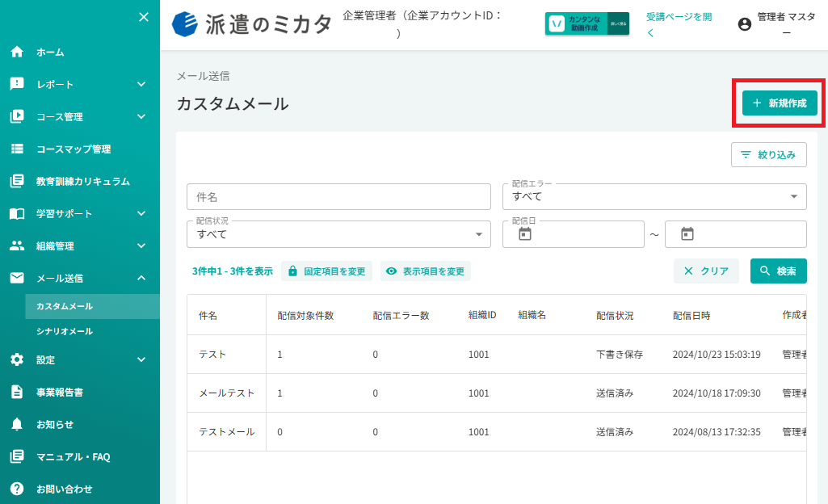
Task: Click the 派遣のミカタ logo
Action: [x=252, y=24]
